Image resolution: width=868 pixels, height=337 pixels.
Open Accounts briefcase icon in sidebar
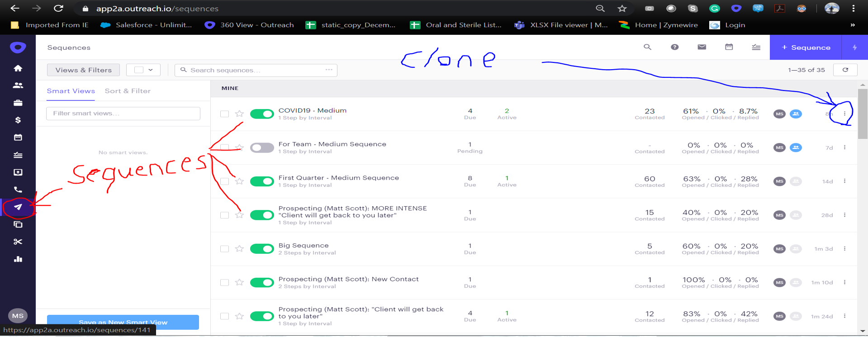18,103
